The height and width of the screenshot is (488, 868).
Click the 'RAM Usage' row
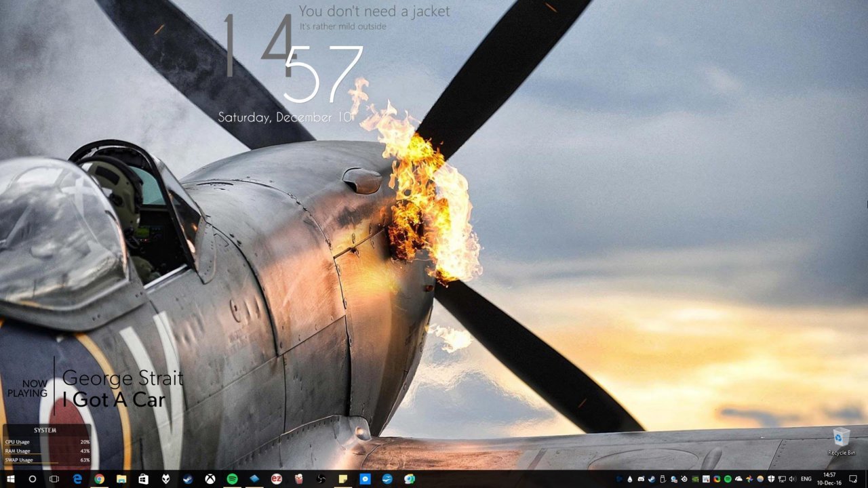point(47,451)
